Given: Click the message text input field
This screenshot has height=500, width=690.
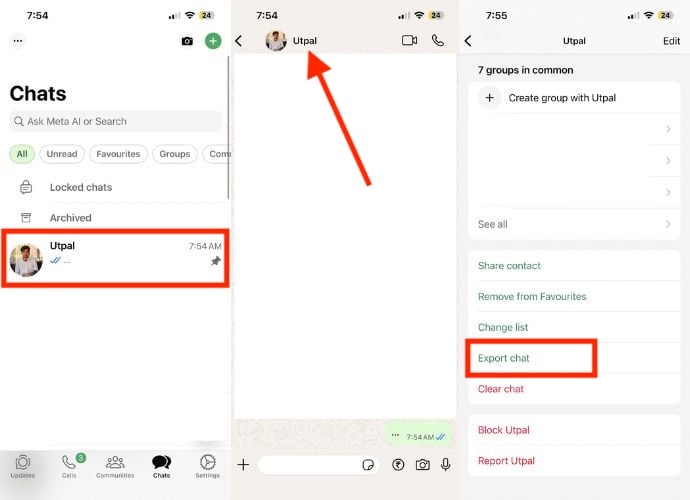Looking at the screenshot, I should (319, 465).
